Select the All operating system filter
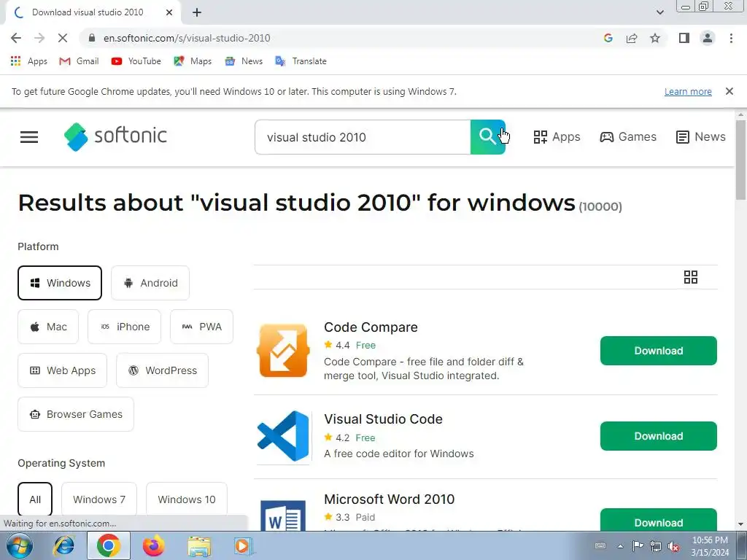This screenshot has height=560, width=747. coord(35,499)
